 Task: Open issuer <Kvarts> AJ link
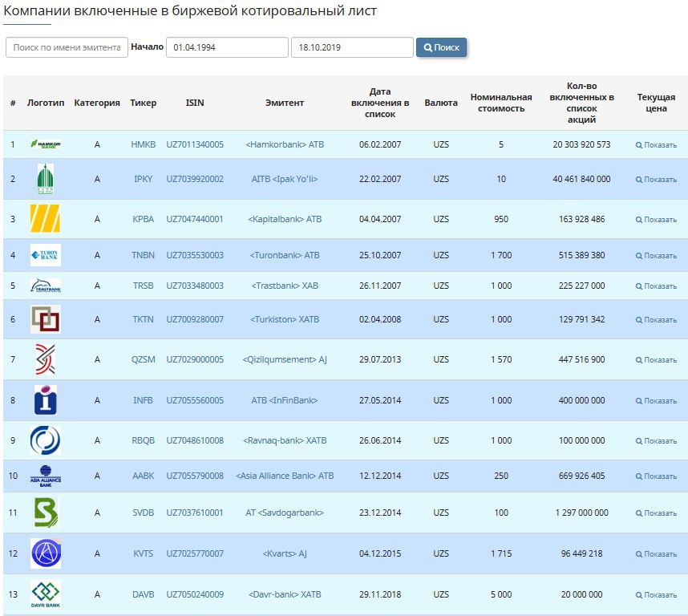coord(285,553)
